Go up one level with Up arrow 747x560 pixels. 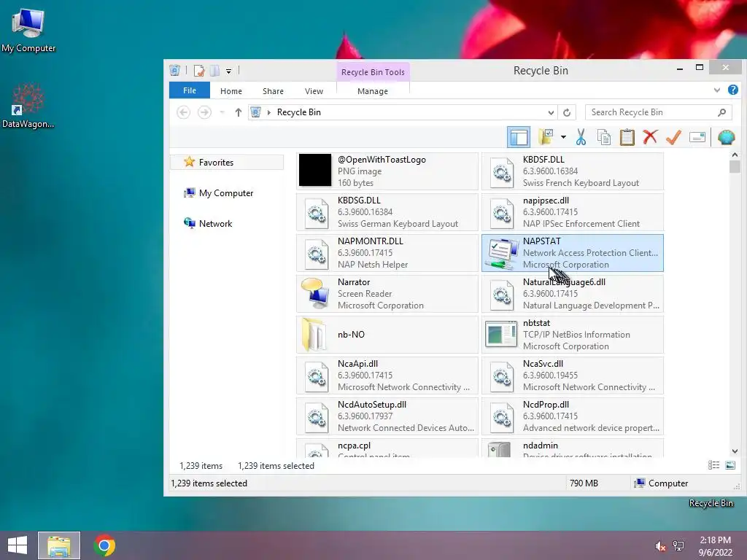tap(239, 112)
